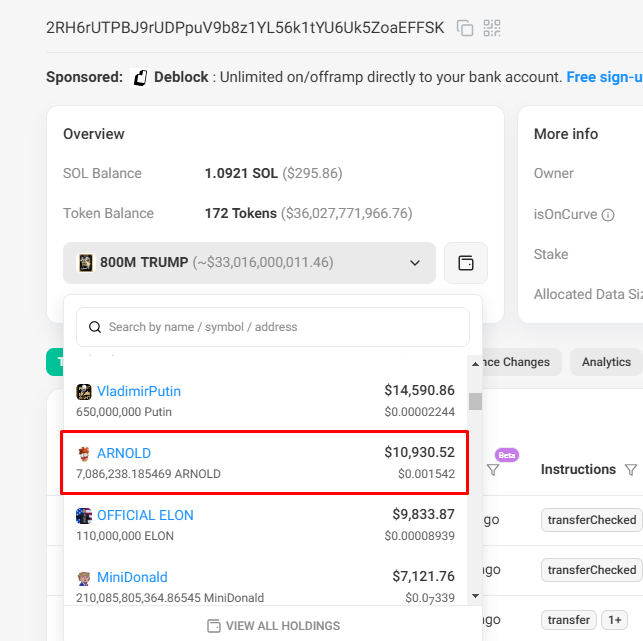Click the Deblock sponsor logo

[140, 78]
